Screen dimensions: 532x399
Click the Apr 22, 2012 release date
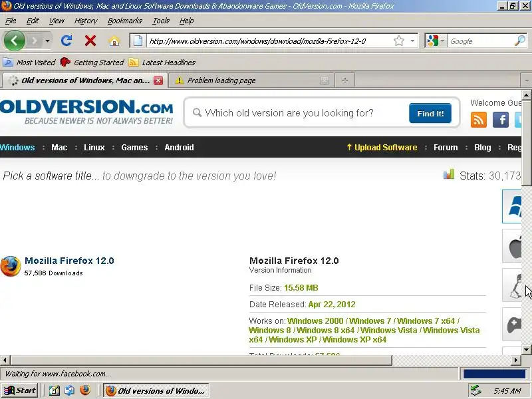pos(331,305)
